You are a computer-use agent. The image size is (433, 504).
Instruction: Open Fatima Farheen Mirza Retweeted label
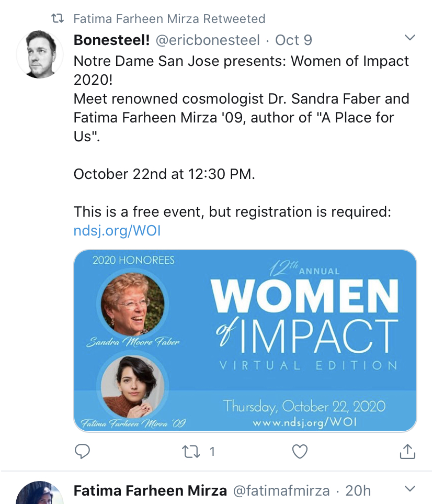tap(169, 19)
